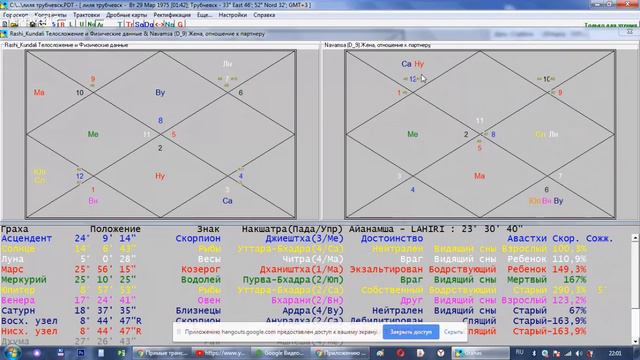Click the green Ar toolbar icon
The image size is (640, 360).
point(100,24)
